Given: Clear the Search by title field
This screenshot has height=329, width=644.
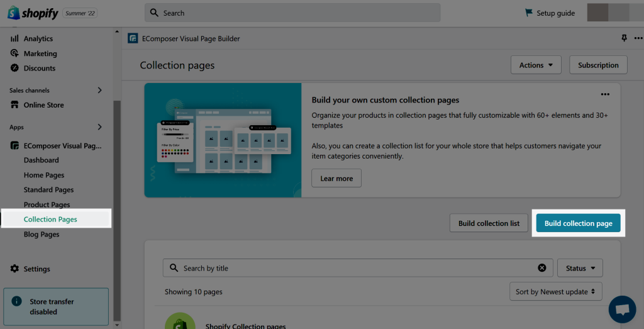Looking at the screenshot, I should tap(542, 268).
